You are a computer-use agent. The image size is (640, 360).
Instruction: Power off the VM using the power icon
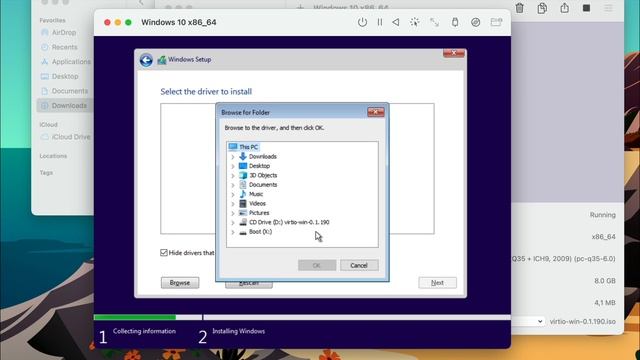click(362, 22)
